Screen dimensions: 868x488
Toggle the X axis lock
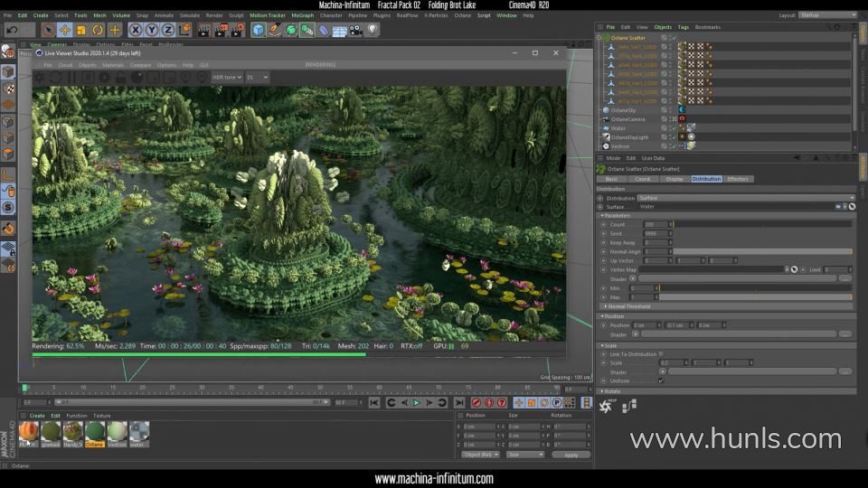[x=136, y=30]
